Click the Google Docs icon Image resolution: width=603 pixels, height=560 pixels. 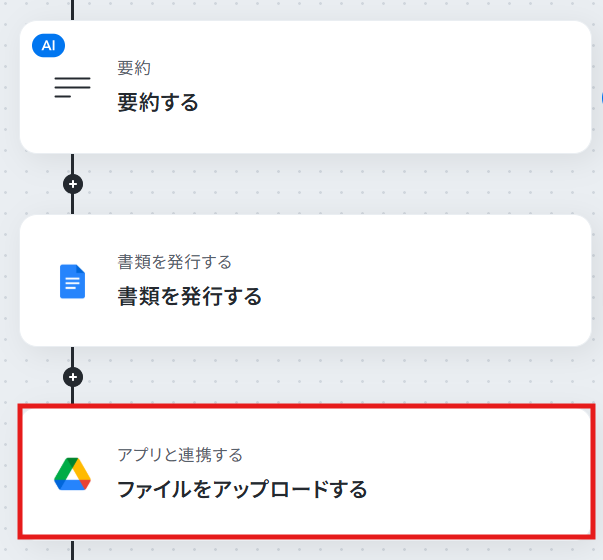click(72, 282)
